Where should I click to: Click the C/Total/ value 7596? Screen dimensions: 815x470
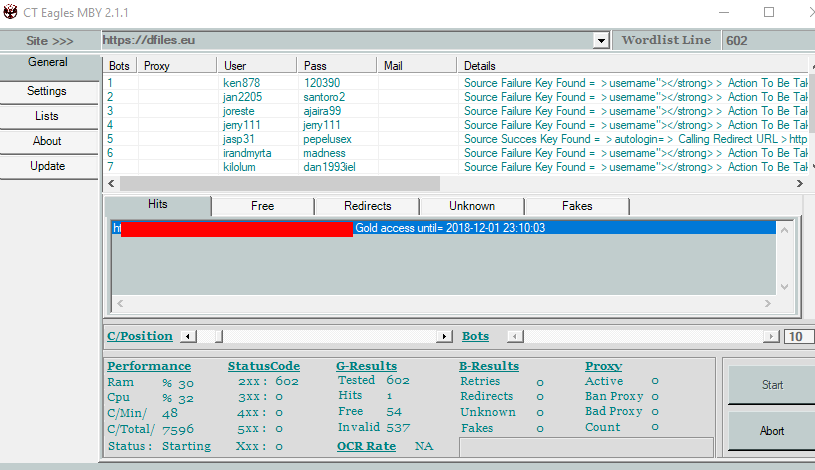click(178, 429)
